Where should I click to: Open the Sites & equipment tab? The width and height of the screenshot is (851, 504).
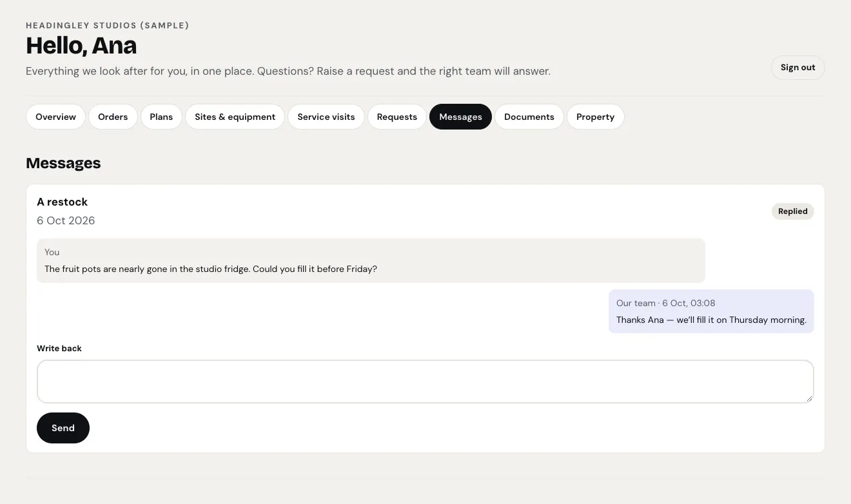(235, 117)
